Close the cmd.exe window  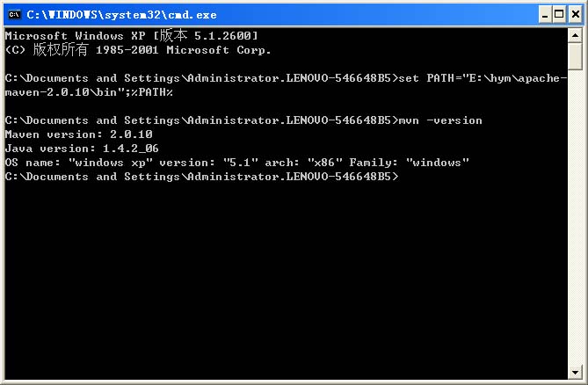pyautogui.click(x=576, y=15)
